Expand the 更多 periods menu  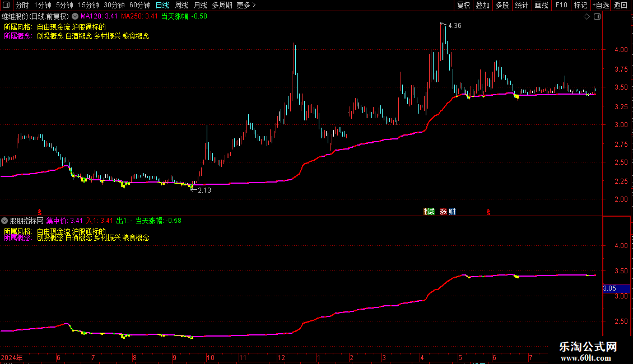coord(246,5)
